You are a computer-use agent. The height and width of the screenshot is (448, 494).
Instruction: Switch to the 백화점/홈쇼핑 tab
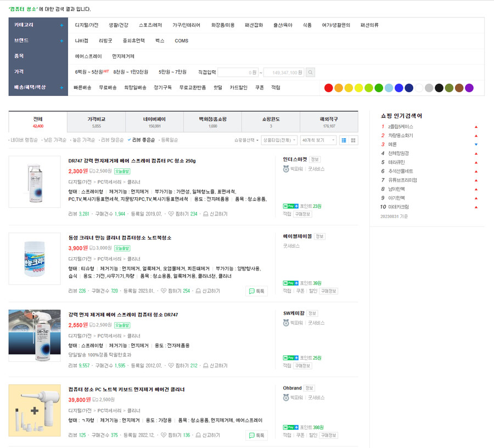212,122
